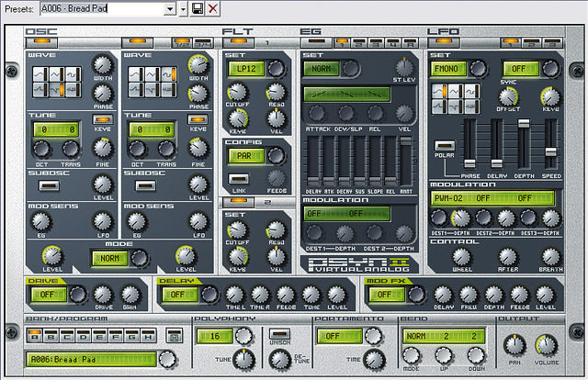The height and width of the screenshot is (380, 588).
Task: Click the filter 1 CUTOFF knob
Action: tap(237, 92)
